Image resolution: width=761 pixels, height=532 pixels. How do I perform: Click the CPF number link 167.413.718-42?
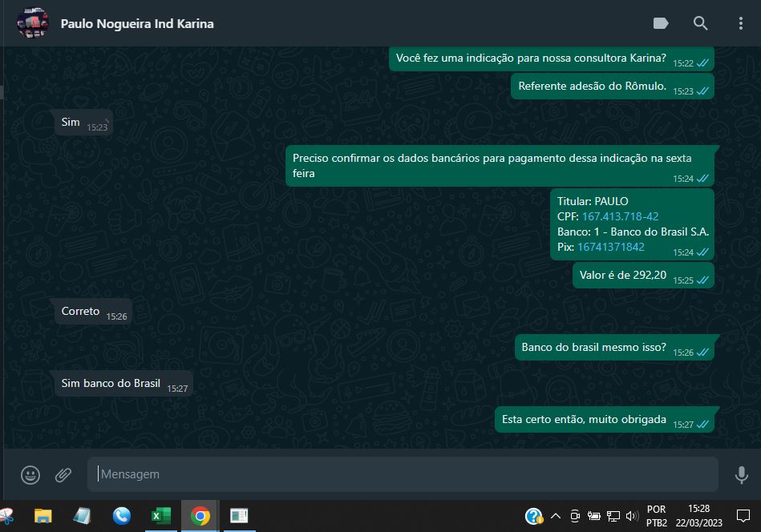coord(620,216)
